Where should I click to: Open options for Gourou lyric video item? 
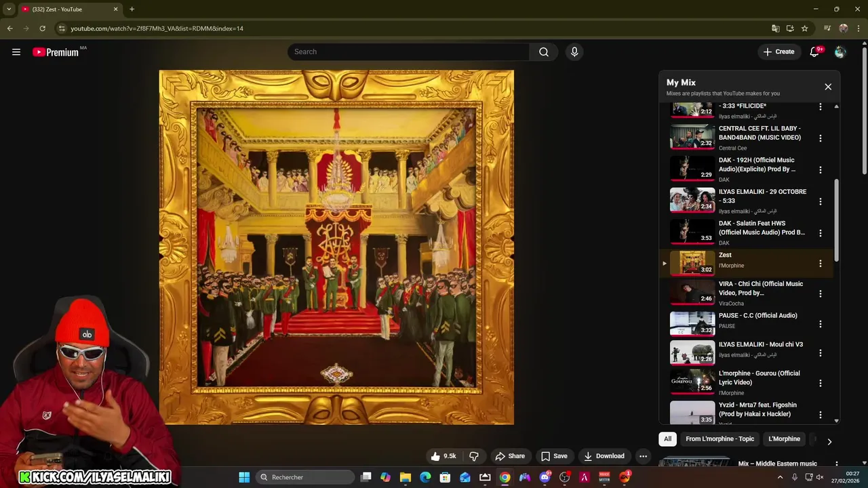coord(820,383)
